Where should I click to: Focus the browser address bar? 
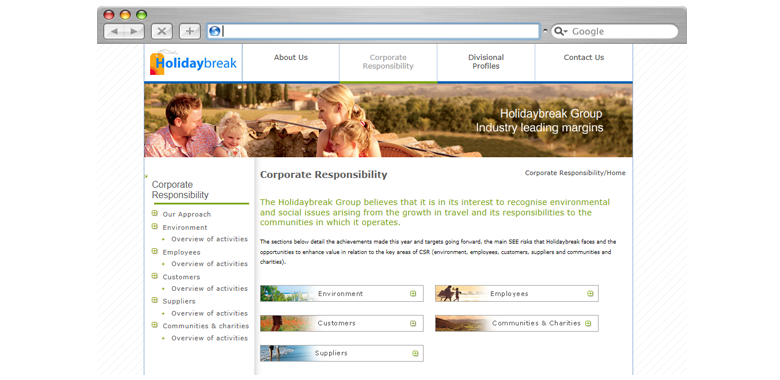coord(373,31)
